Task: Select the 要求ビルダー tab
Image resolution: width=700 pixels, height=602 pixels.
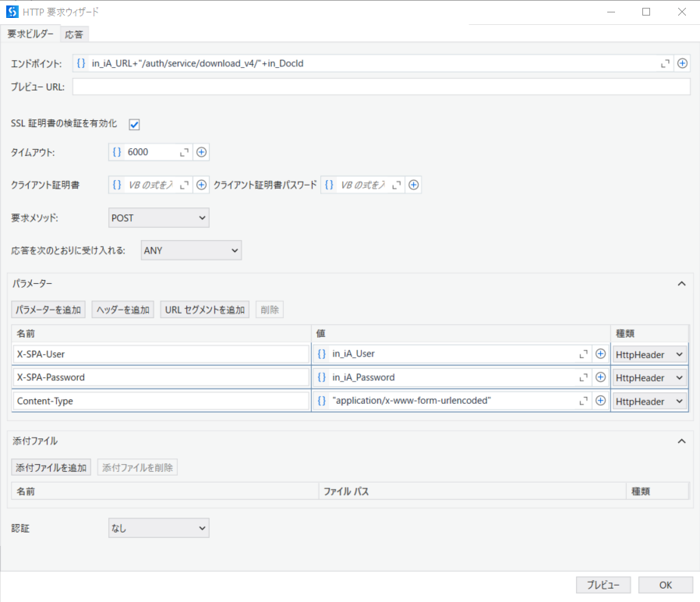Action: tap(30, 34)
